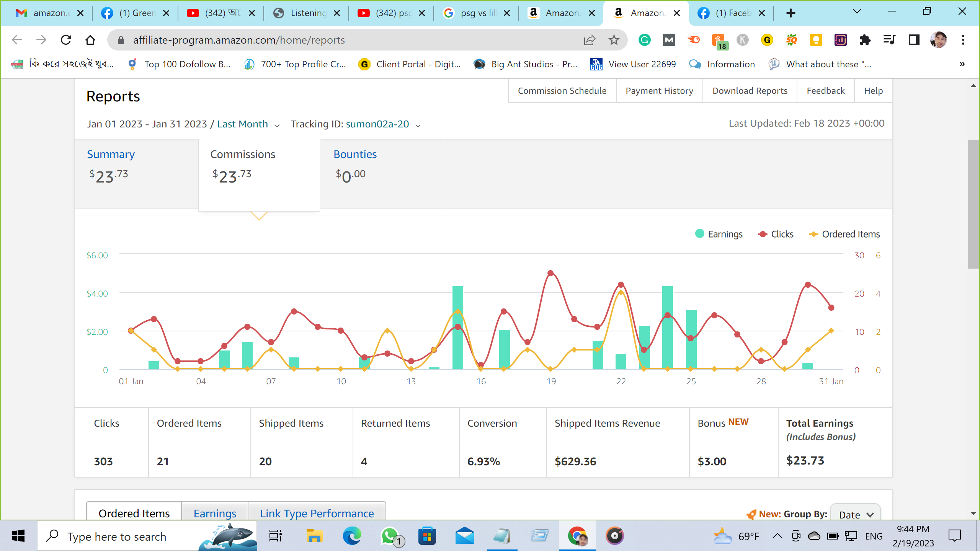Select the Commissions report tab
The width and height of the screenshot is (980, 551).
(x=243, y=154)
